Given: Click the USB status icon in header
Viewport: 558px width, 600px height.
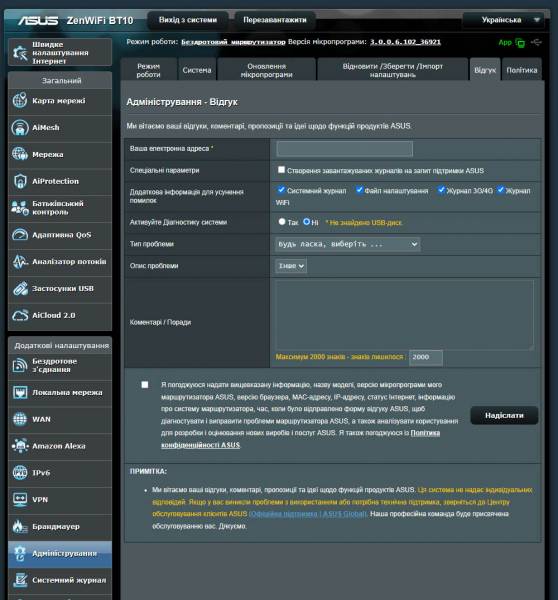Looking at the screenshot, I should click(x=536, y=42).
